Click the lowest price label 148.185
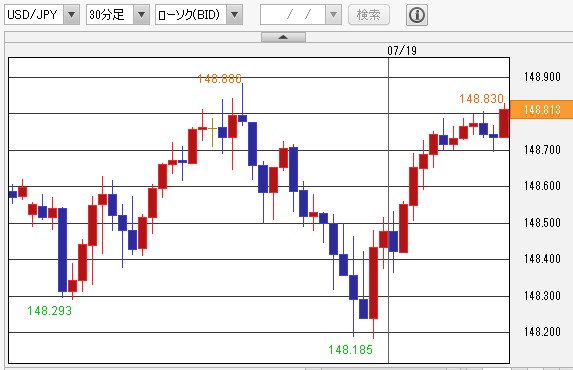This screenshot has width=573, height=370. click(350, 350)
